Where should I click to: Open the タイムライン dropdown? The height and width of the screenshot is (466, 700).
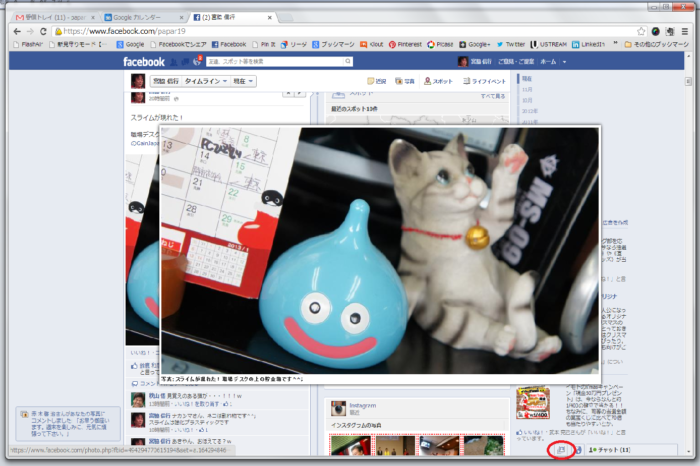pyautogui.click(x=206, y=81)
